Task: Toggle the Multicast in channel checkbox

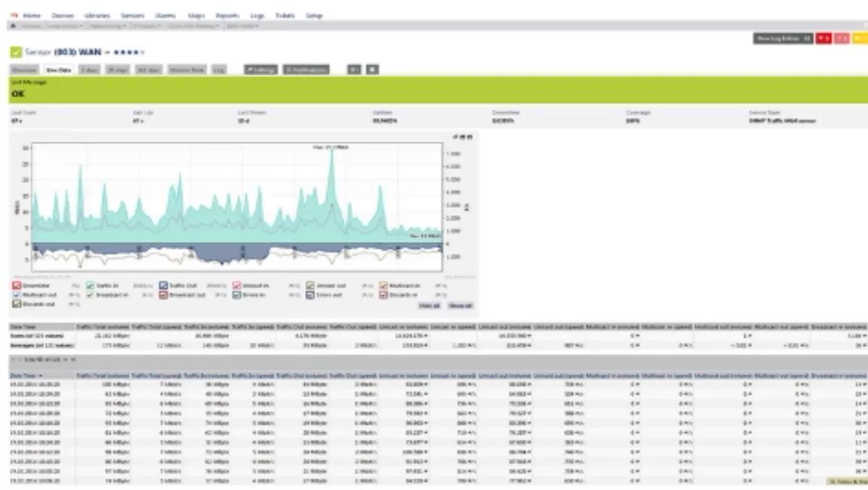Action: pos(383,286)
